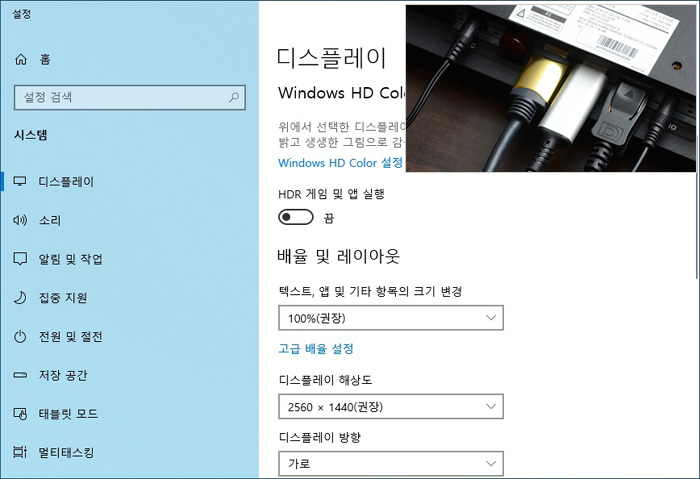Open the display orientation 가로 dropdown
Viewport: 700px width, 479px height.
[x=390, y=464]
